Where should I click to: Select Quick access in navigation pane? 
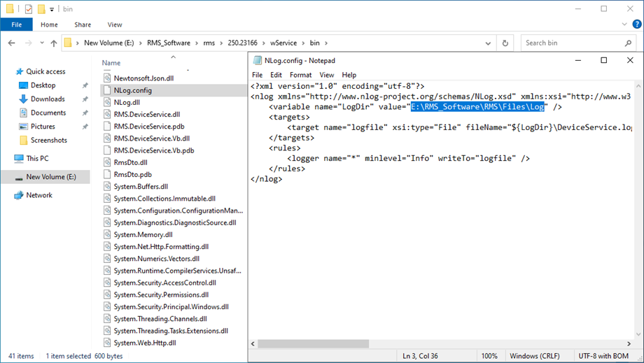pos(45,71)
